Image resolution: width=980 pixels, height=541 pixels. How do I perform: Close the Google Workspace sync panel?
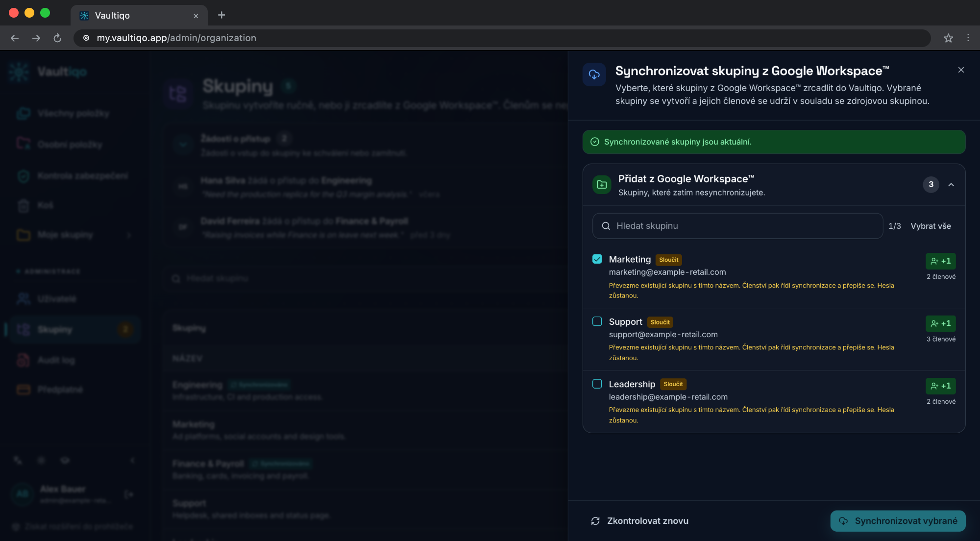click(x=961, y=70)
